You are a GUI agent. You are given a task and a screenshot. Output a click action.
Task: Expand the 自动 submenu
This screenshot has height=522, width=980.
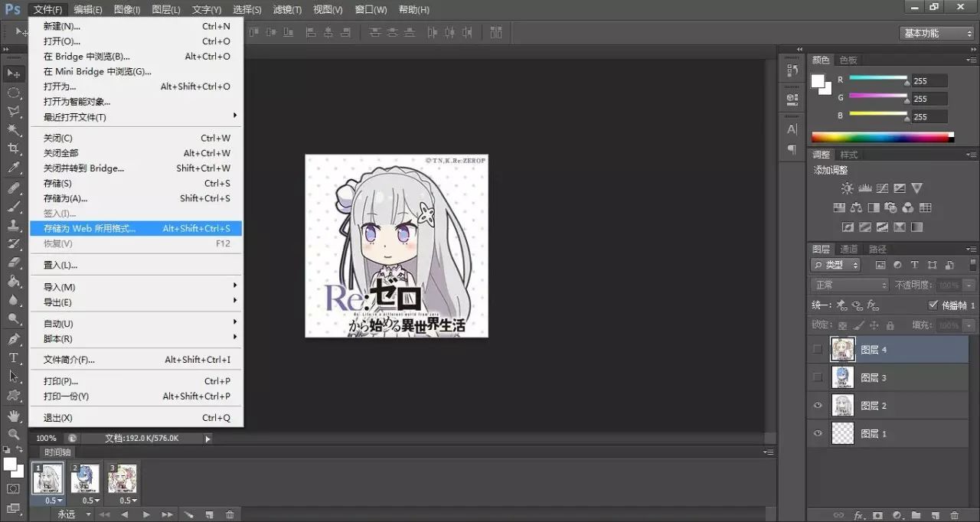click(x=136, y=324)
